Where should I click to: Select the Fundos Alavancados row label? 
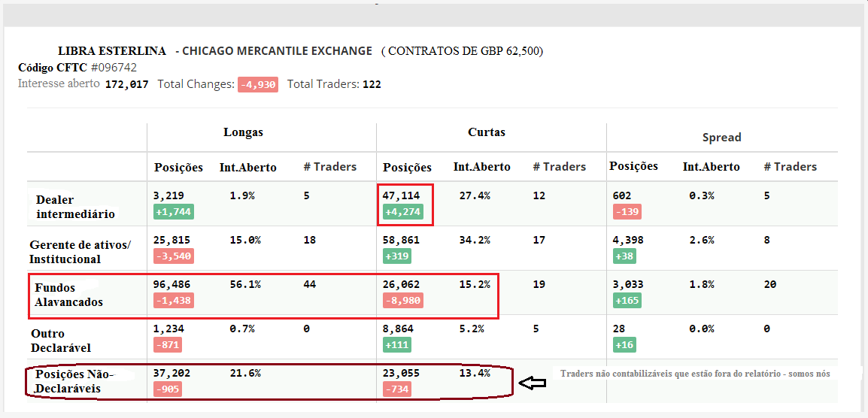68,295
